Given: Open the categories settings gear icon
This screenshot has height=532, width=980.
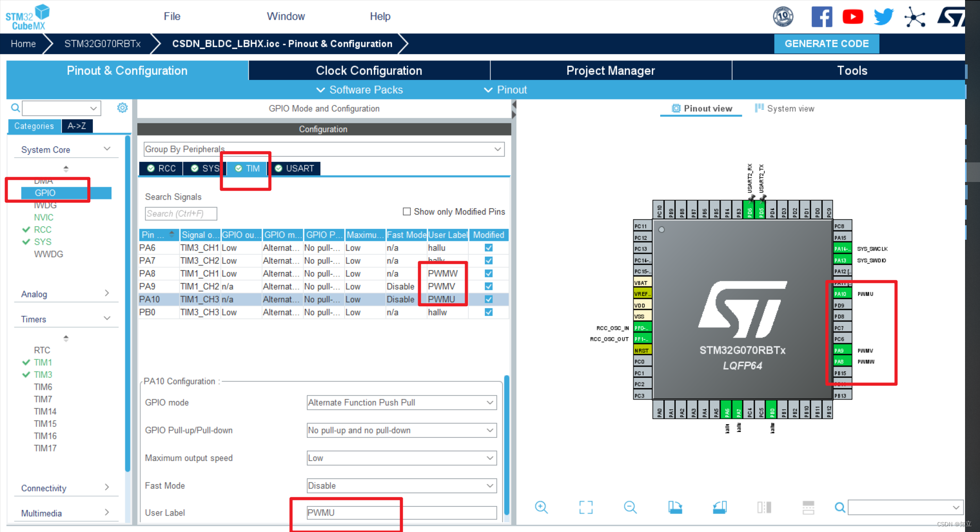Looking at the screenshot, I should tap(122, 108).
